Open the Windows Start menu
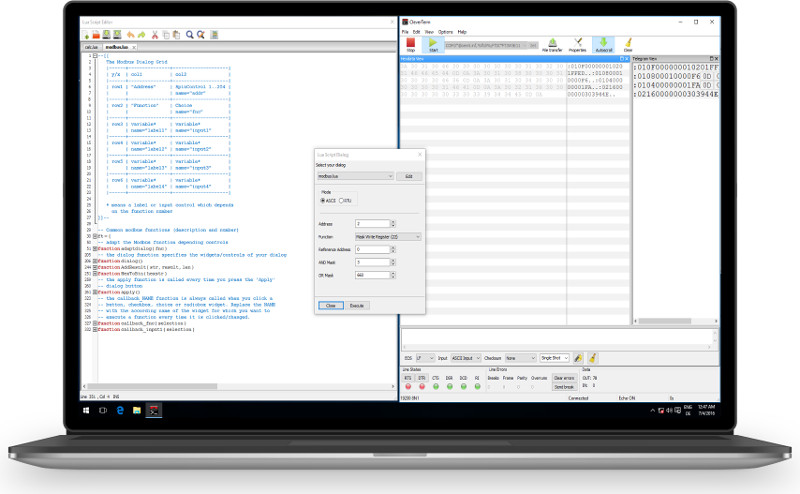 tap(86, 410)
